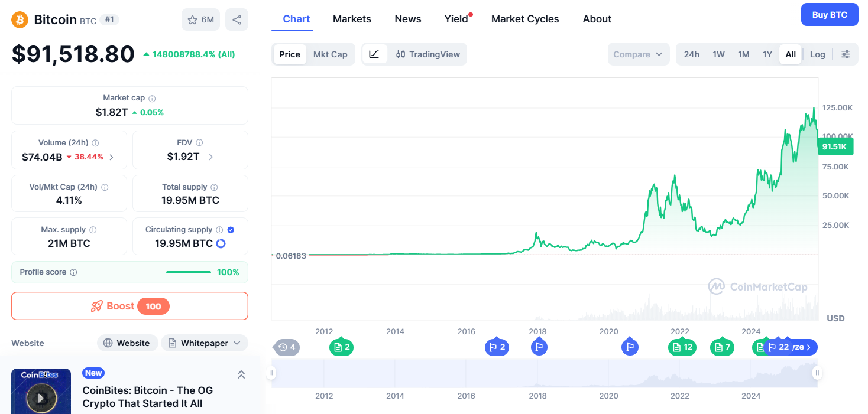The height and width of the screenshot is (414, 868).
Task: Open the Markets tab
Action: point(352,19)
